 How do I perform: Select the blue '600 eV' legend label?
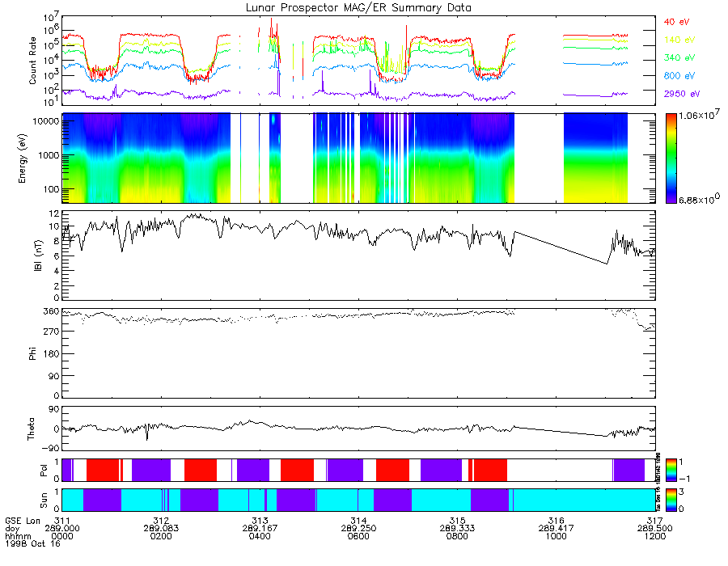pyautogui.click(x=679, y=76)
